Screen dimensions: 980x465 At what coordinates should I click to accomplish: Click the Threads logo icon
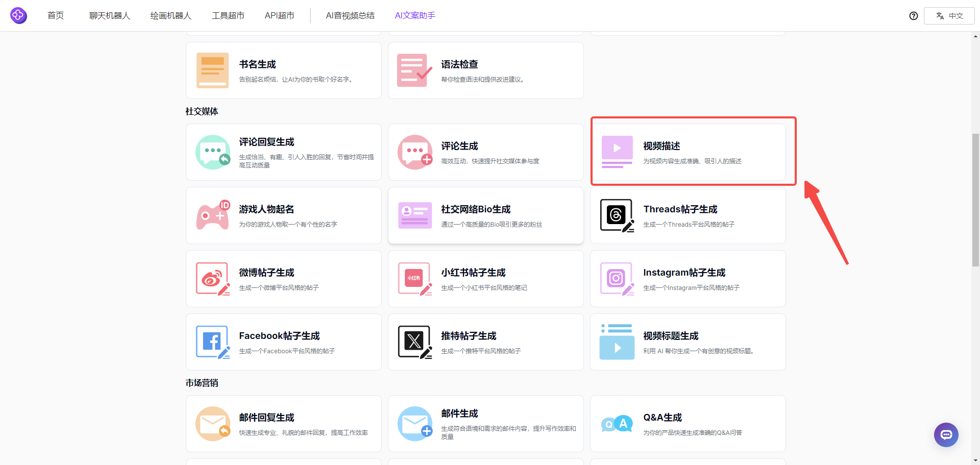(x=617, y=215)
